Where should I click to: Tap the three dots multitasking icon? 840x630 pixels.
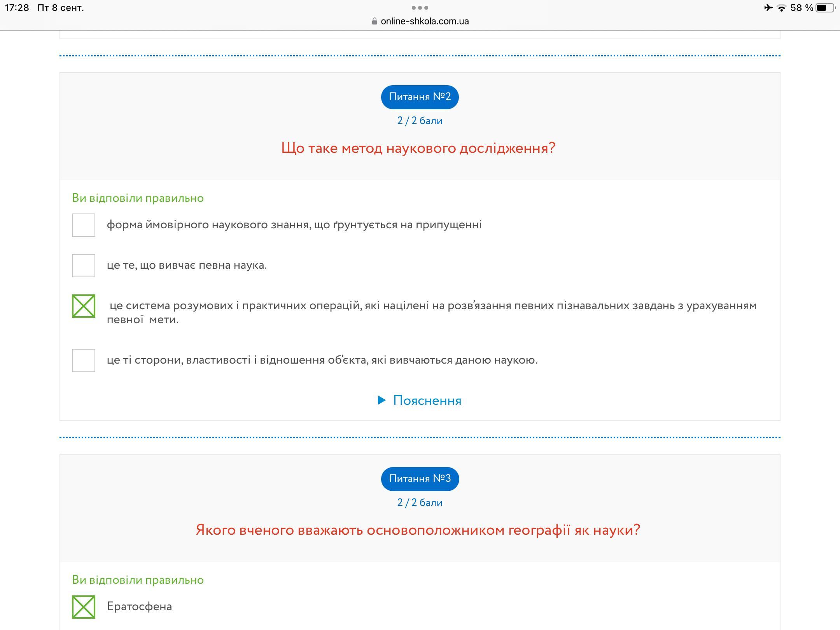(420, 8)
